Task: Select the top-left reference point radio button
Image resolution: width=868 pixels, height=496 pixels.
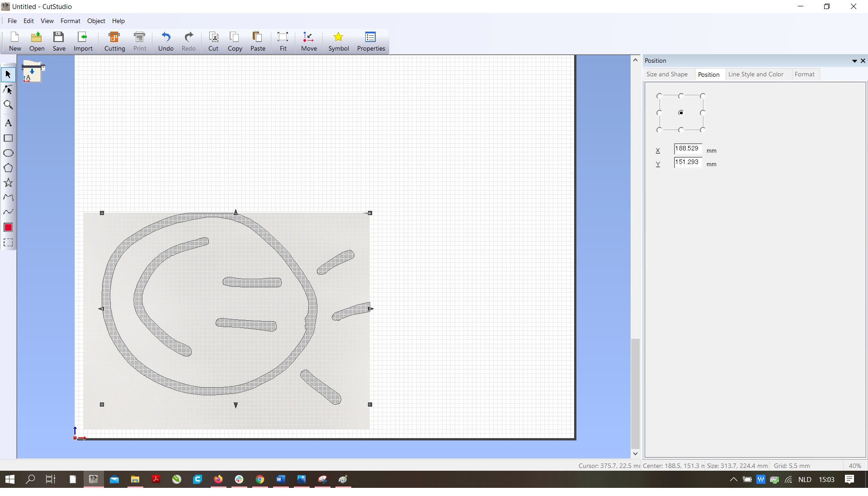Action: tap(660, 96)
